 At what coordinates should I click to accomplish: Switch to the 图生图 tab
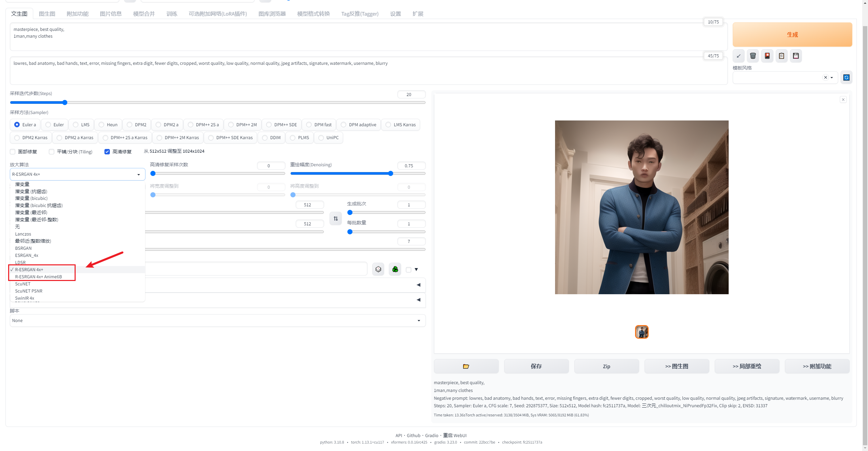click(x=47, y=14)
